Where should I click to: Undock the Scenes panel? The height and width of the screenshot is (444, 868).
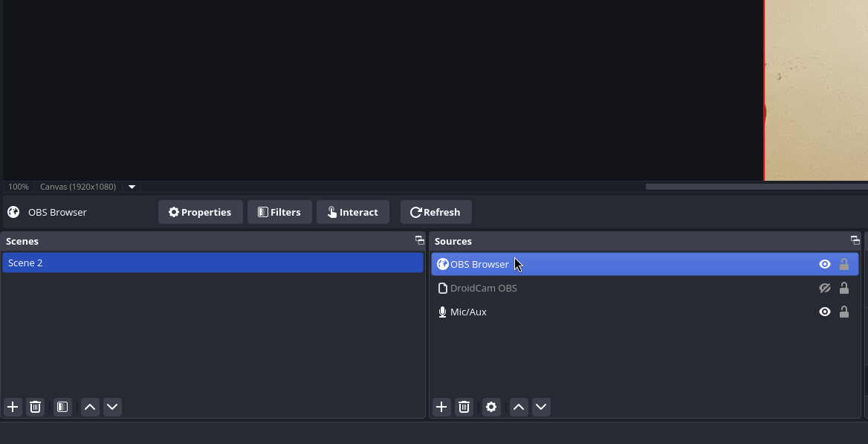pyautogui.click(x=420, y=240)
